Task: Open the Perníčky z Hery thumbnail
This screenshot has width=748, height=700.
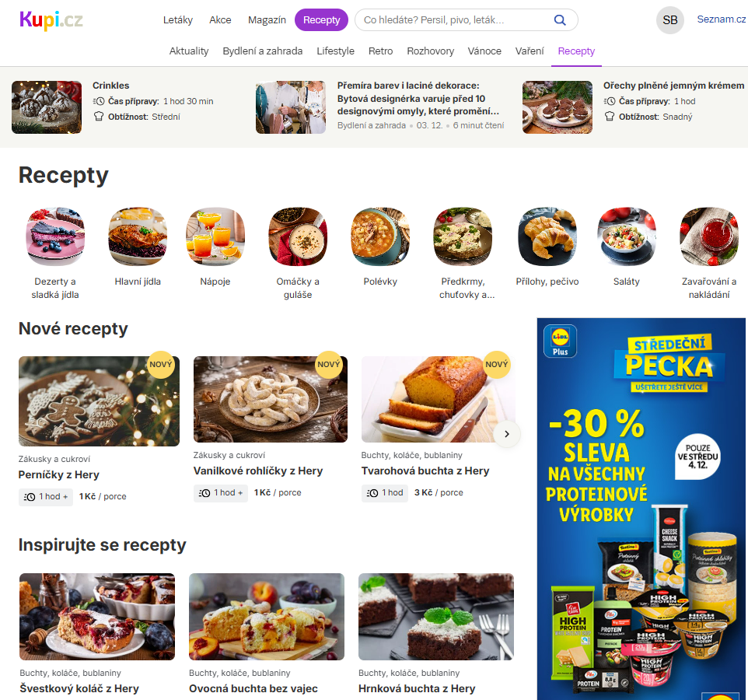Action: click(x=99, y=401)
